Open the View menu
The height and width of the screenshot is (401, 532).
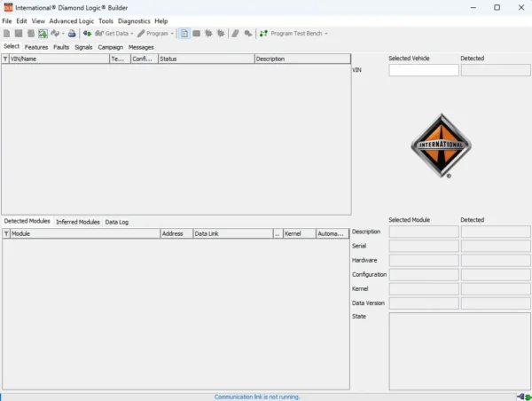click(38, 21)
